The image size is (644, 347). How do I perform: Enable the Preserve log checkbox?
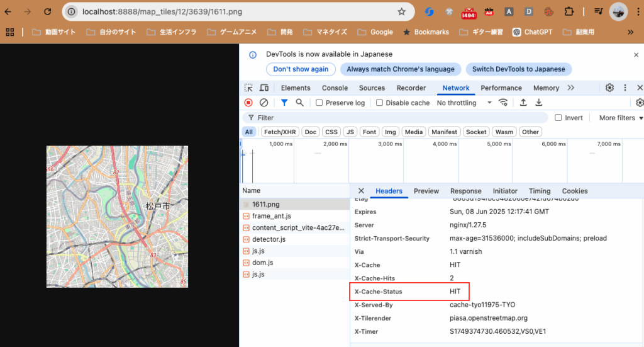319,103
